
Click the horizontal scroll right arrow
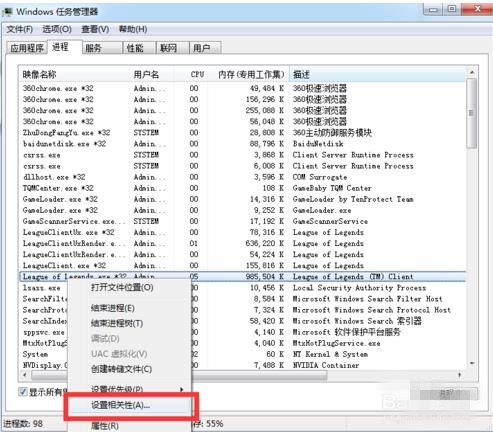460,375
